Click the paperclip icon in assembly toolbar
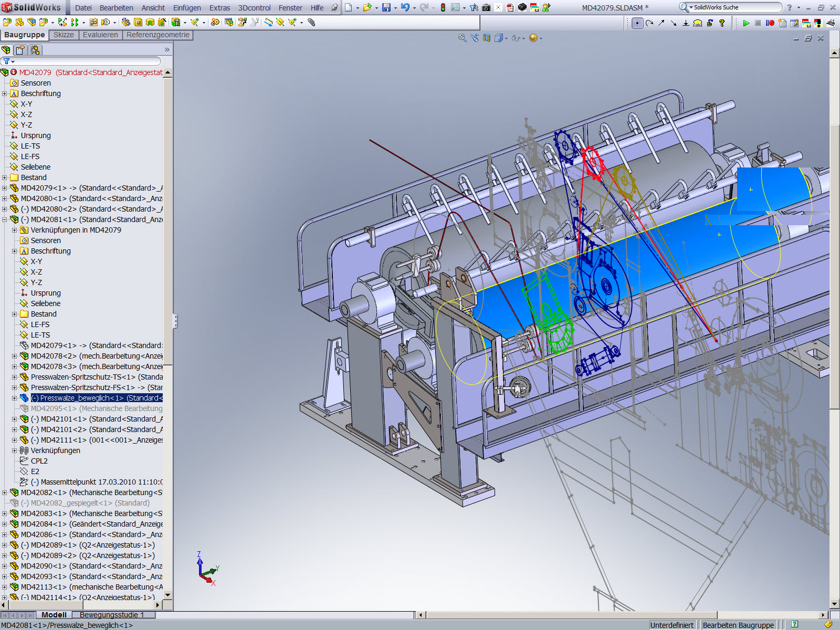Screen dimensions: 840x630 pos(311,22)
